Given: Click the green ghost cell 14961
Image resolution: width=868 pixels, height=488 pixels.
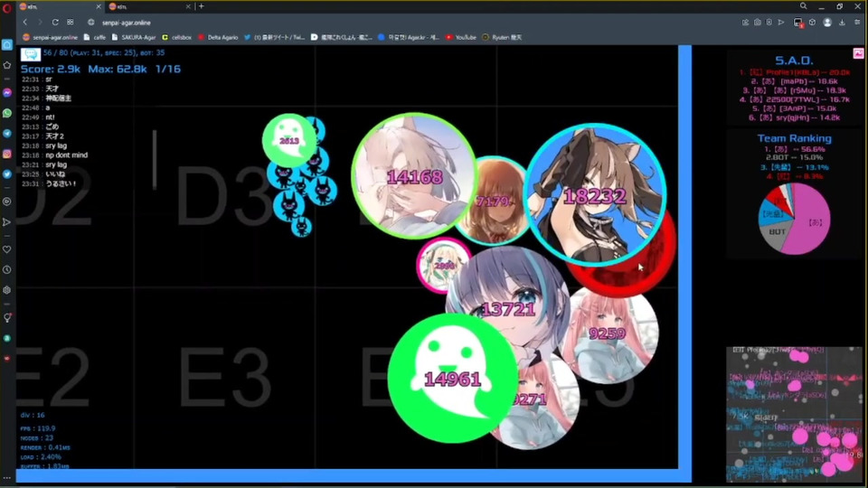Looking at the screenshot, I should tap(453, 379).
